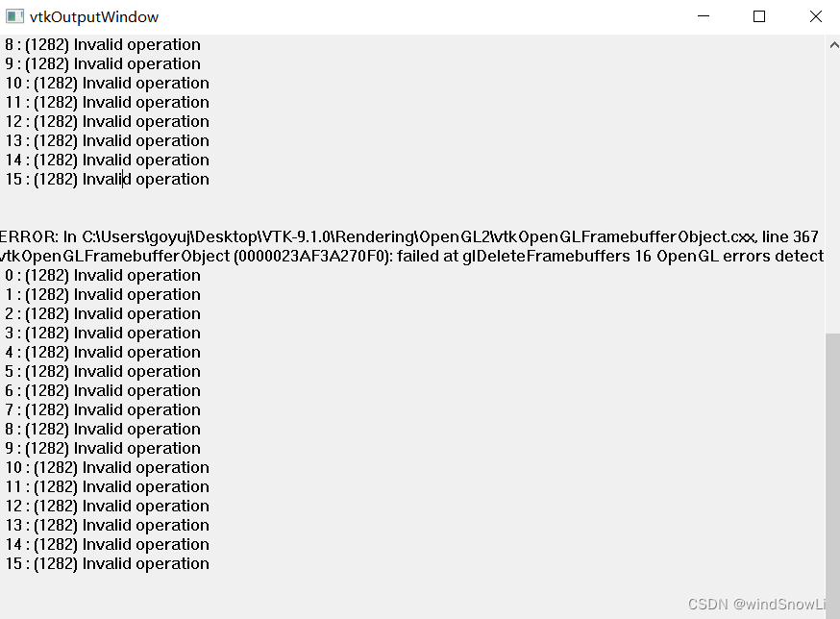Maximize the vtkOutputWindow
This screenshot has width=840, height=619.
pos(758,16)
